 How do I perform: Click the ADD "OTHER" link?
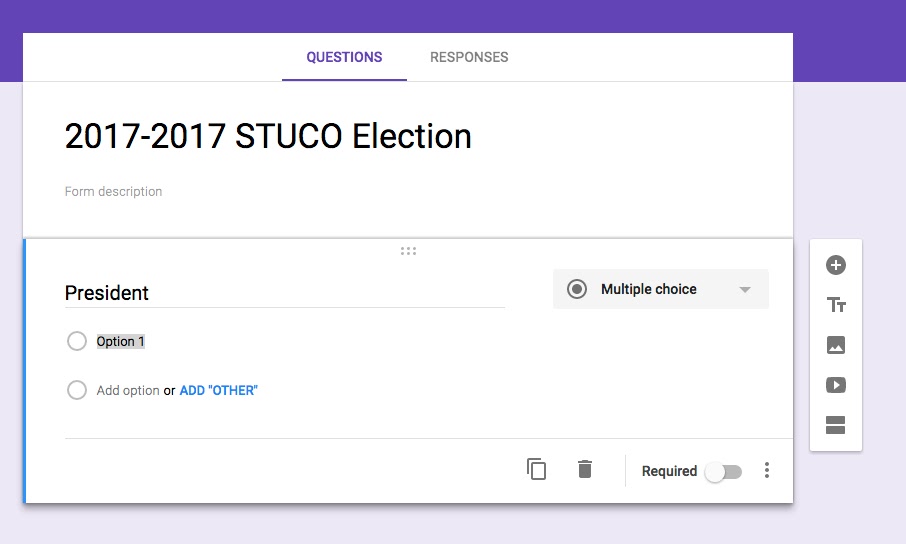[218, 391]
